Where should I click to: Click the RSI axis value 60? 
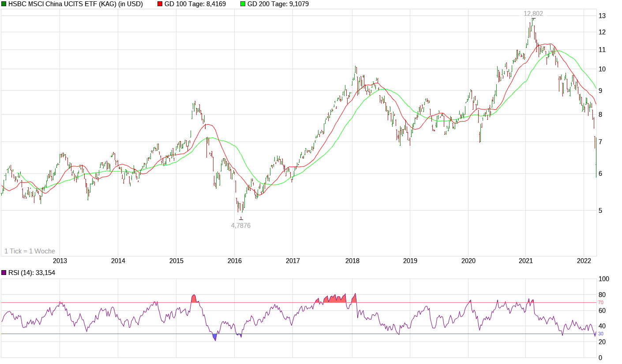[602, 311]
